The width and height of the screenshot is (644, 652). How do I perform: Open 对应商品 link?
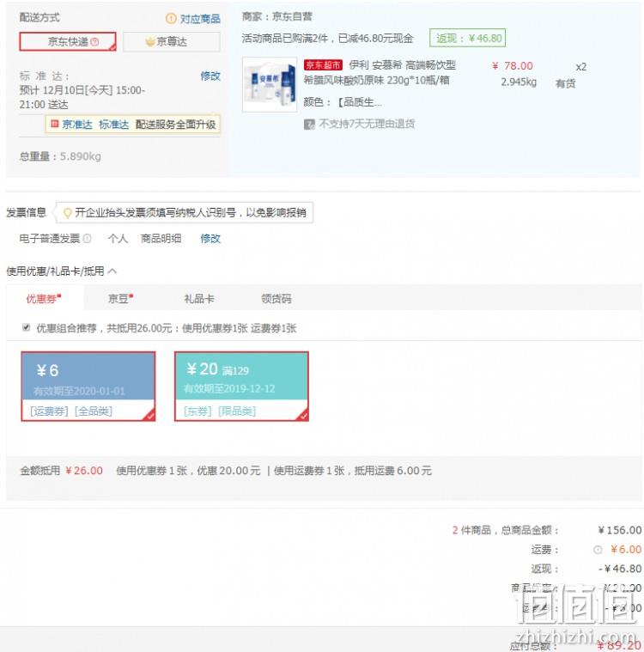[x=200, y=19]
